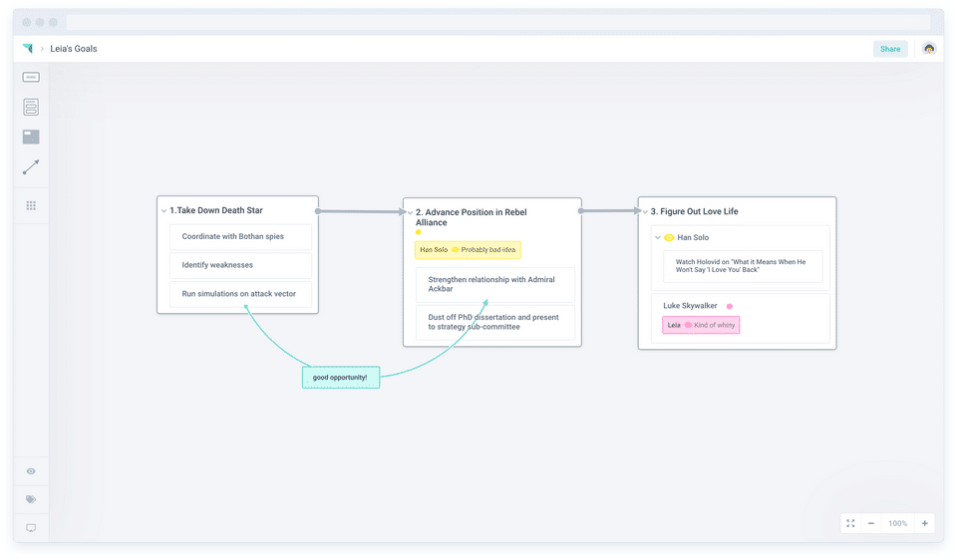Collapse the nested Han Solo item
957x560 pixels.
(657, 238)
